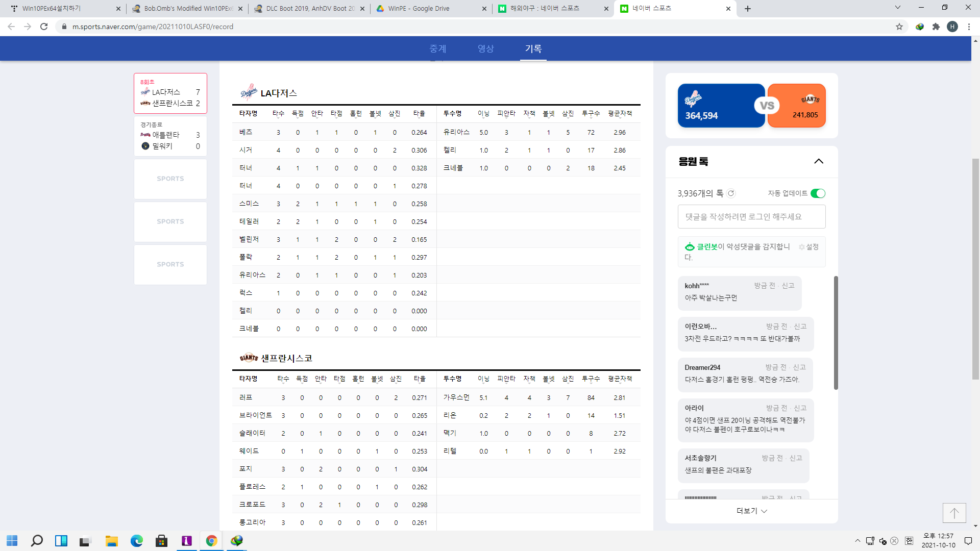980x551 pixels.
Task: Click pitcher name 가우스먼 in Giants table
Action: pos(456,397)
